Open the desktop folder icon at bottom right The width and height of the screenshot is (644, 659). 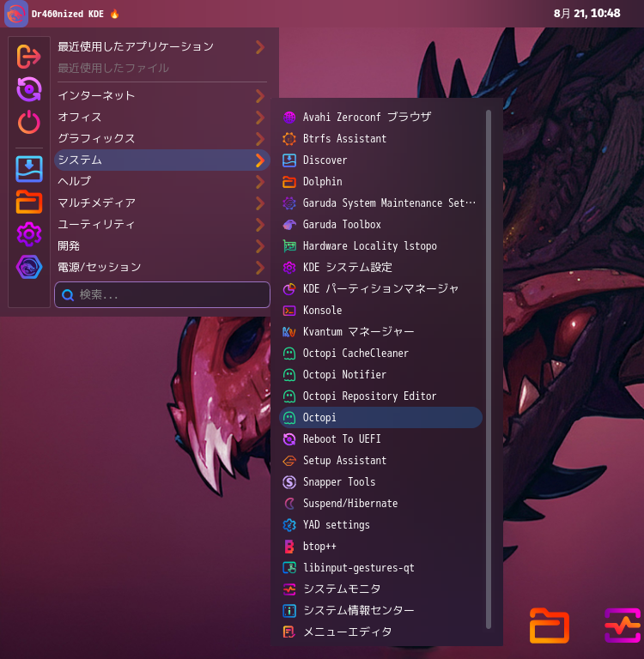[x=550, y=626]
